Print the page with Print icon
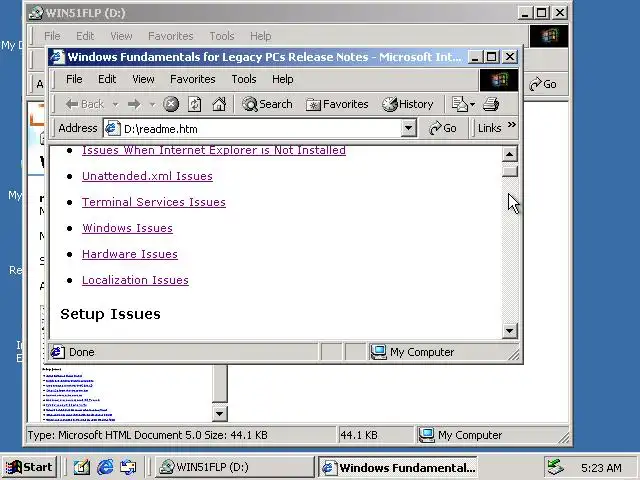This screenshot has width=640, height=480. (491, 104)
